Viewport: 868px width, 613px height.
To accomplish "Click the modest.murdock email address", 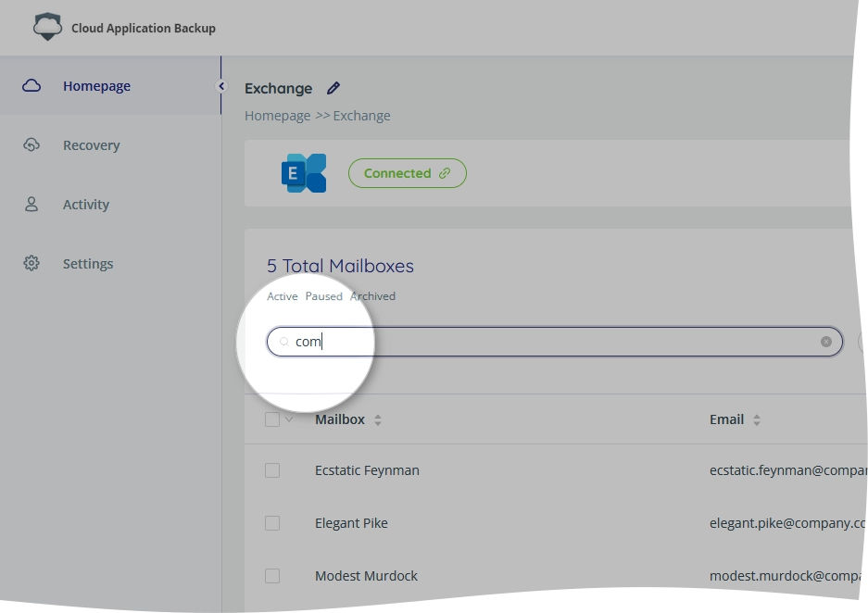I will point(786,576).
